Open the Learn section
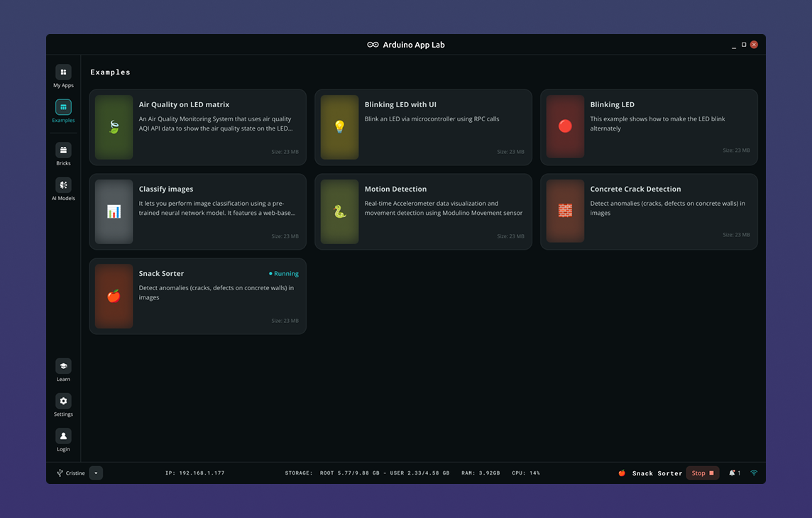The width and height of the screenshot is (812, 518). (63, 366)
